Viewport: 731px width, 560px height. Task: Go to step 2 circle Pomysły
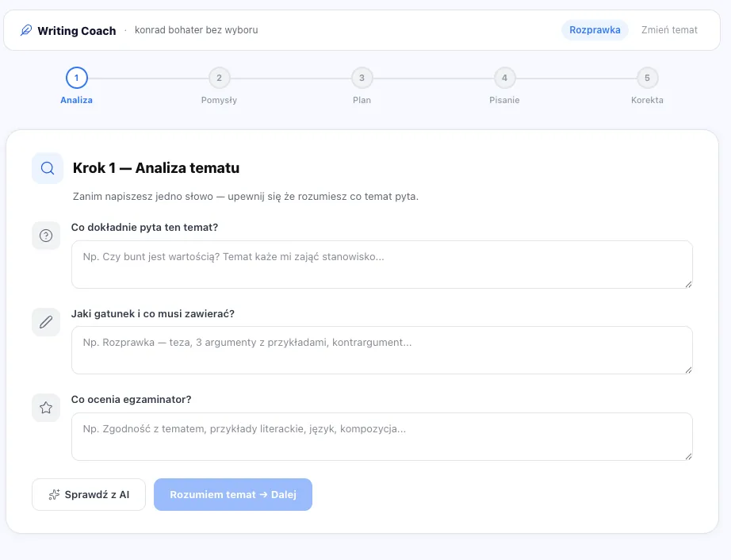point(219,78)
